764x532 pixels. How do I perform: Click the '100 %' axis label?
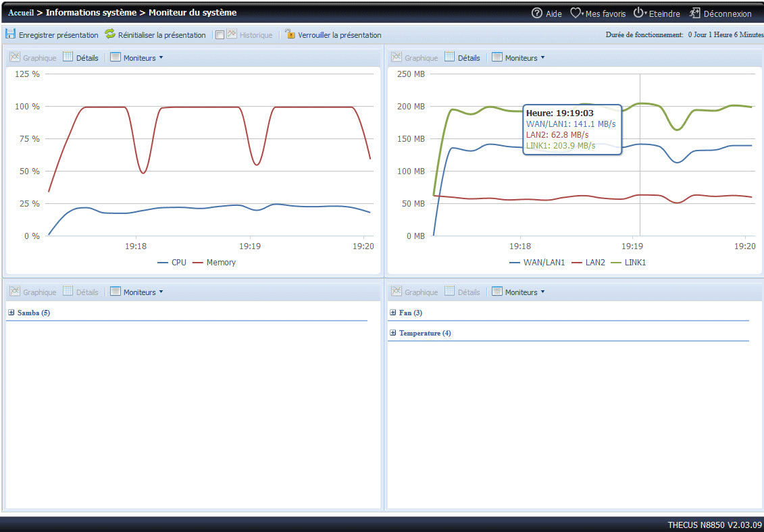coord(27,106)
